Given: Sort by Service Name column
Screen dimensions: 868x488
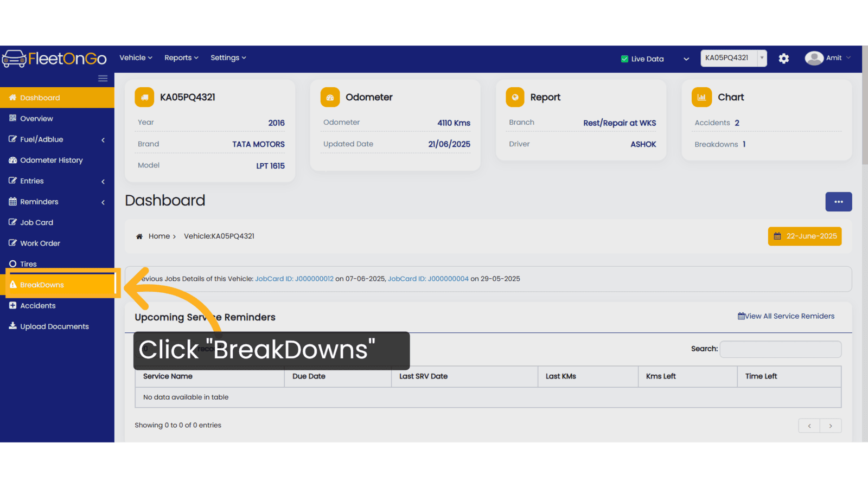Looking at the screenshot, I should pos(209,376).
